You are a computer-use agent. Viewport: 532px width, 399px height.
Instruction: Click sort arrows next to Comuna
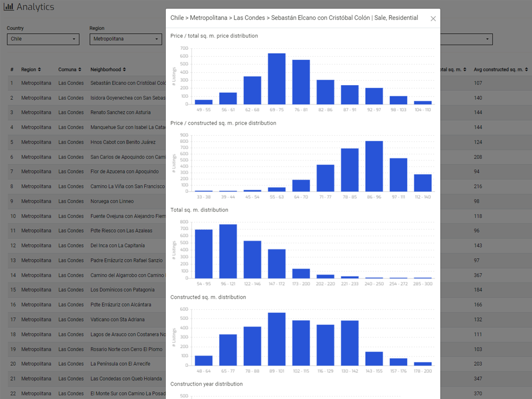(x=82, y=70)
